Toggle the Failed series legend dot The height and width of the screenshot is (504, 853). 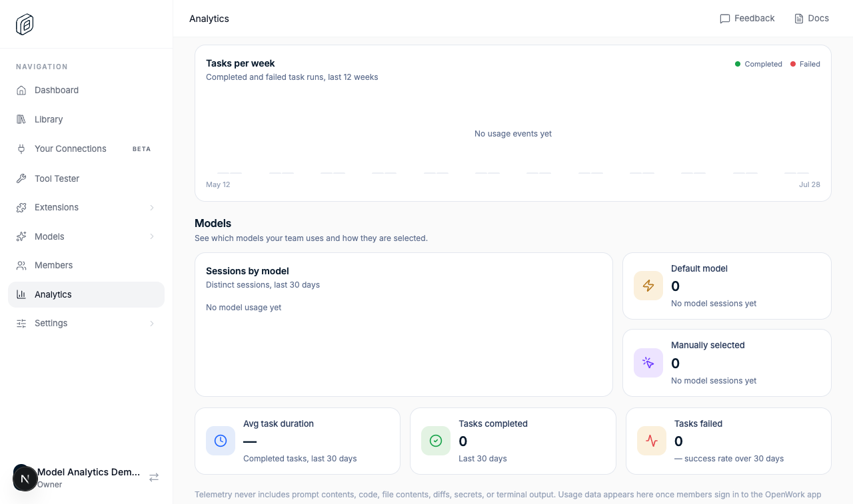coord(793,64)
